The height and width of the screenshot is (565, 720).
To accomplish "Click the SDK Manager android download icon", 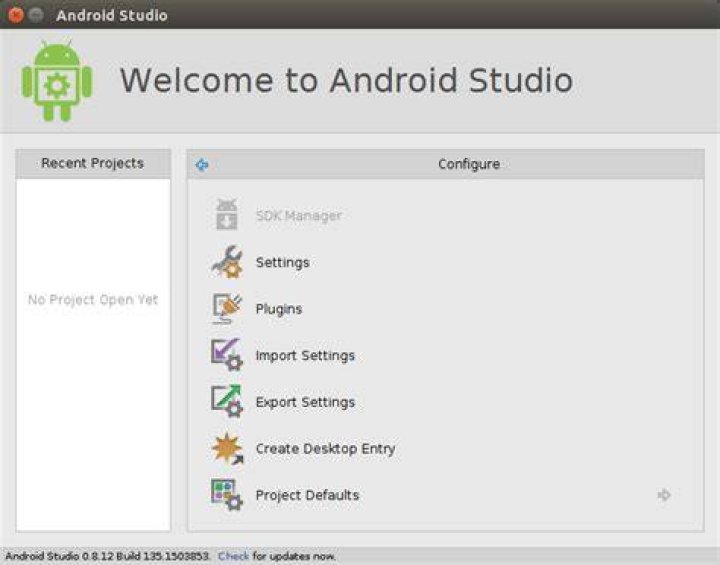I will 227,214.
